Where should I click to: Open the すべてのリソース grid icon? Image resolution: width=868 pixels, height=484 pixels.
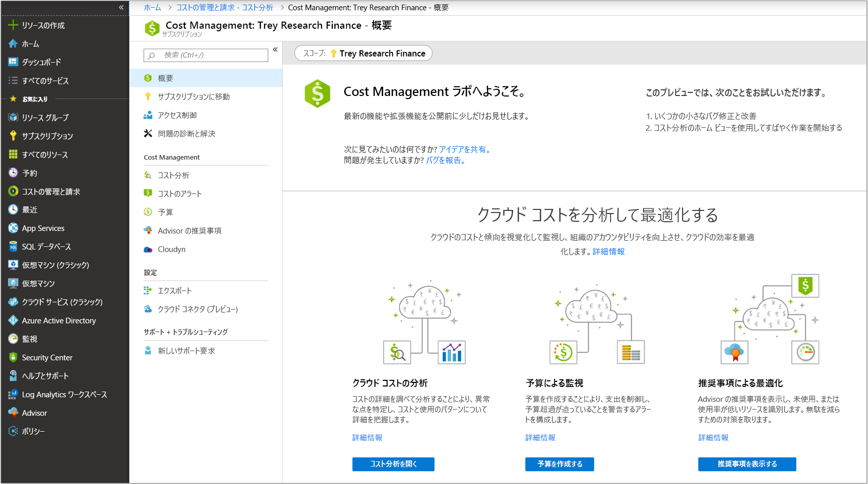(13, 154)
